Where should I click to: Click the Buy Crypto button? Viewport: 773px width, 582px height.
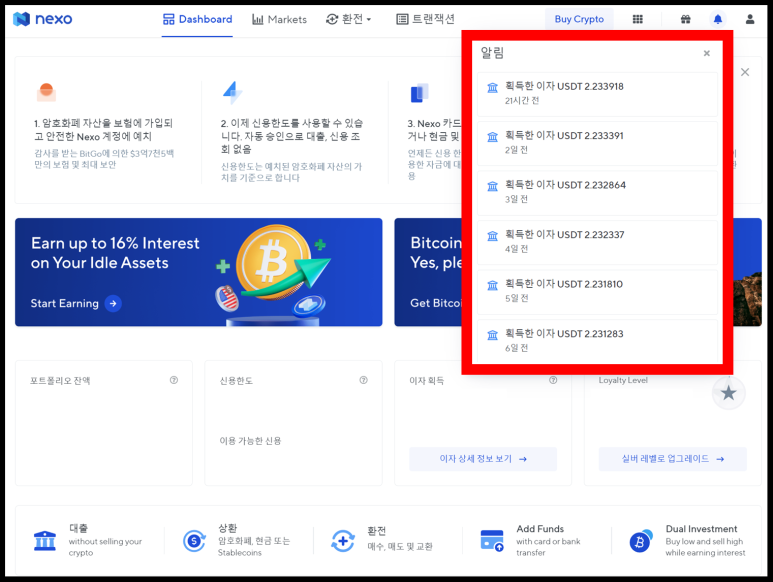(579, 19)
